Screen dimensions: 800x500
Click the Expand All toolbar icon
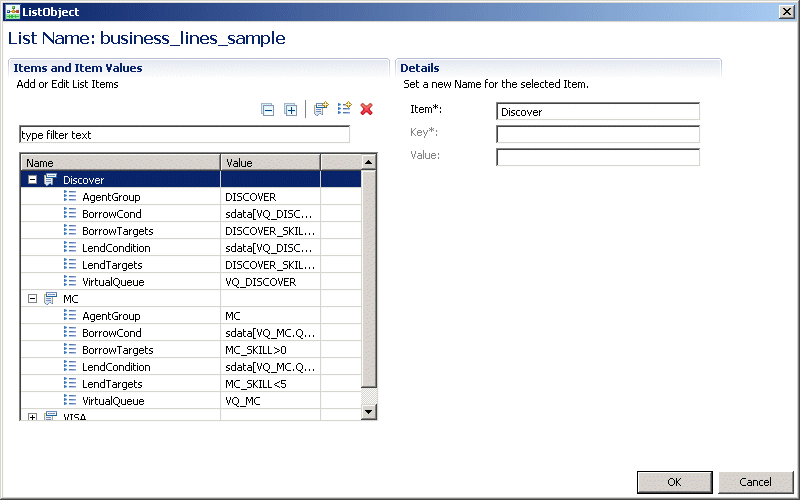pos(290,109)
